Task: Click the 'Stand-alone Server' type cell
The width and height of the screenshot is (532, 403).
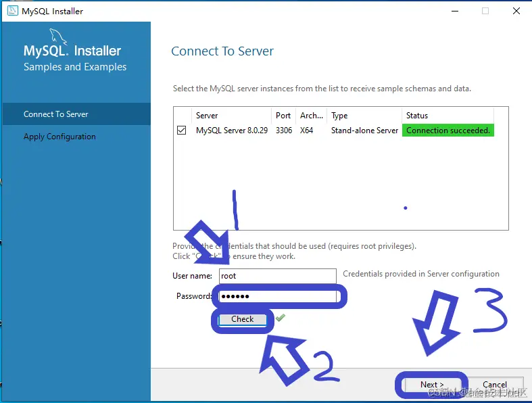Action: coord(364,131)
